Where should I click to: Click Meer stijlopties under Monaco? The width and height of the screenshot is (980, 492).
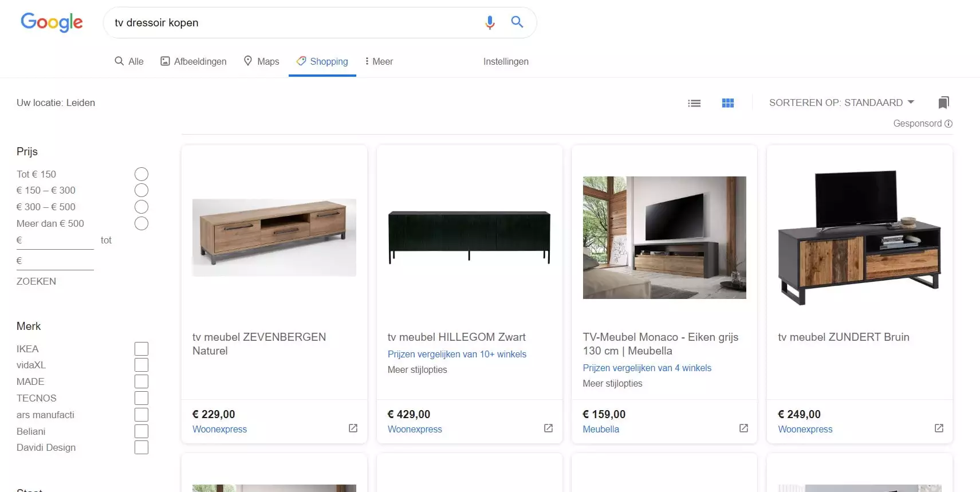[612, 383]
